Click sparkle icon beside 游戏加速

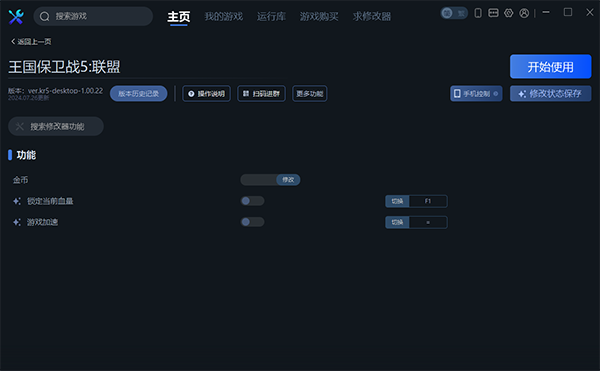click(x=17, y=222)
